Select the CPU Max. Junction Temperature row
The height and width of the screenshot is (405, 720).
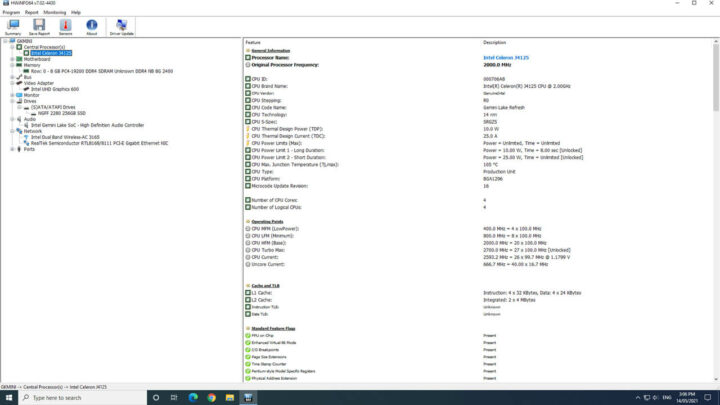[x=295, y=164]
